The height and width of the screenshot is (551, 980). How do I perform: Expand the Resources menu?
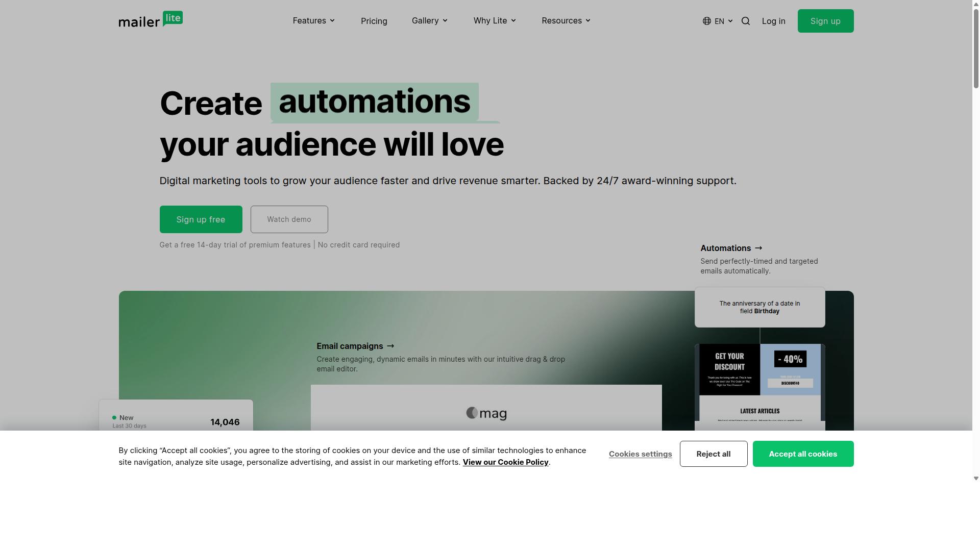click(566, 21)
